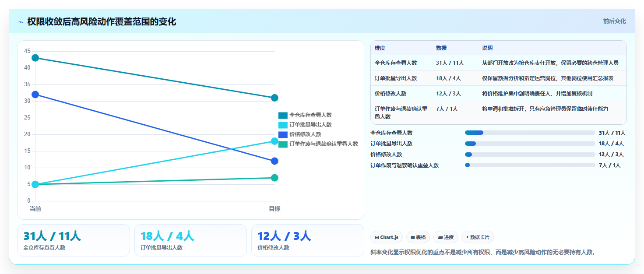Click the 价格修改人数 progress bar
Viewport: 644px width, 274px height.
[530, 154]
